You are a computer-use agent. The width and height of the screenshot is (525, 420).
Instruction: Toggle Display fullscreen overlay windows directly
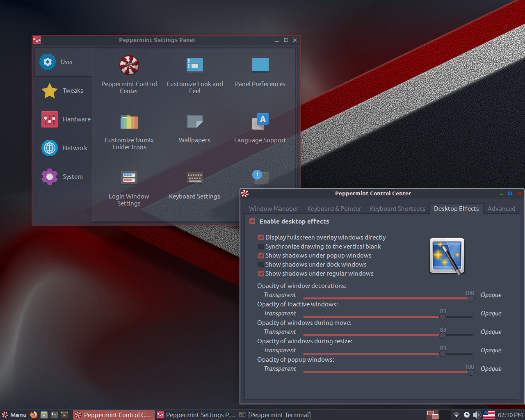(x=261, y=237)
